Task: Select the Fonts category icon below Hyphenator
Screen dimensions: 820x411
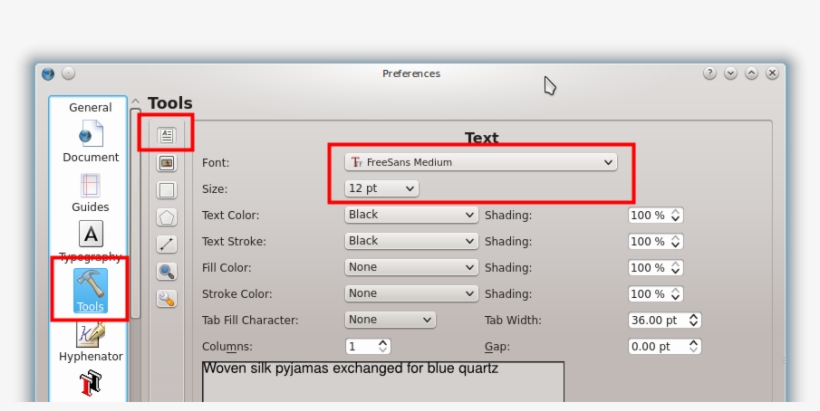Action: pos(90,383)
